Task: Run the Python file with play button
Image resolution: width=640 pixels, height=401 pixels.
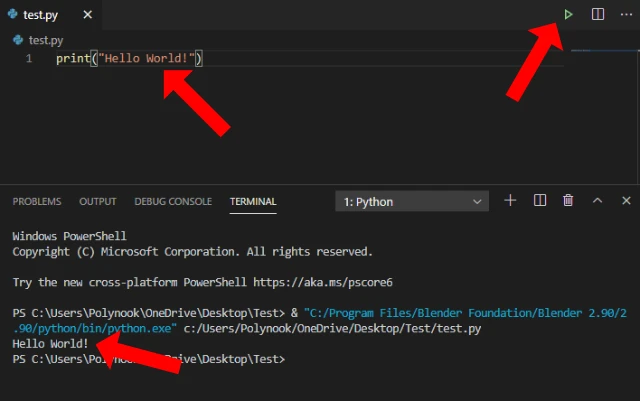Action: pyautogui.click(x=568, y=15)
